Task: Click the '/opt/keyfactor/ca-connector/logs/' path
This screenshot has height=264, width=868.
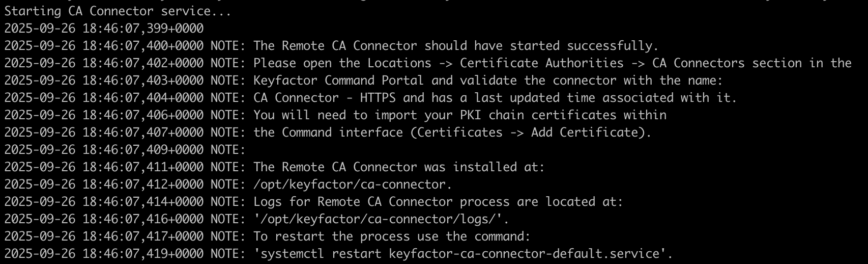Action: tap(381, 219)
